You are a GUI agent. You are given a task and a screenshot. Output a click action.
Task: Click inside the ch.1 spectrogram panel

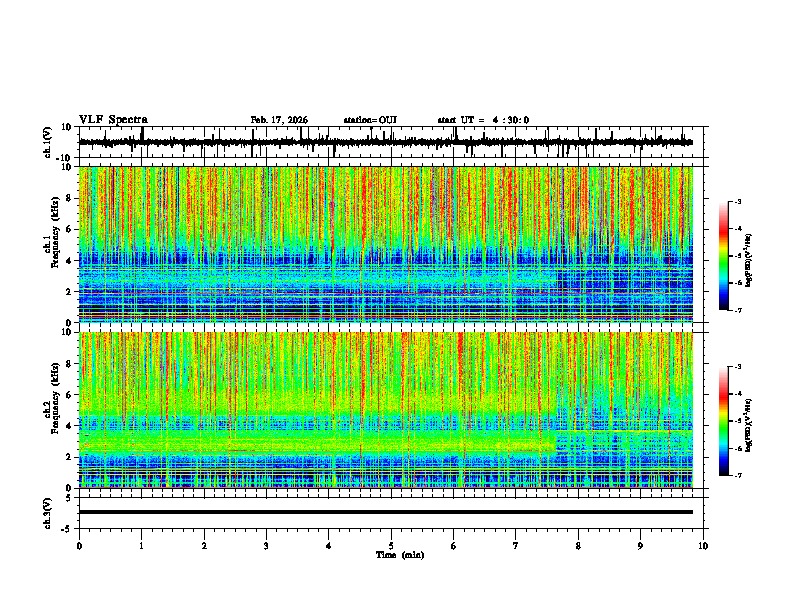(x=386, y=244)
